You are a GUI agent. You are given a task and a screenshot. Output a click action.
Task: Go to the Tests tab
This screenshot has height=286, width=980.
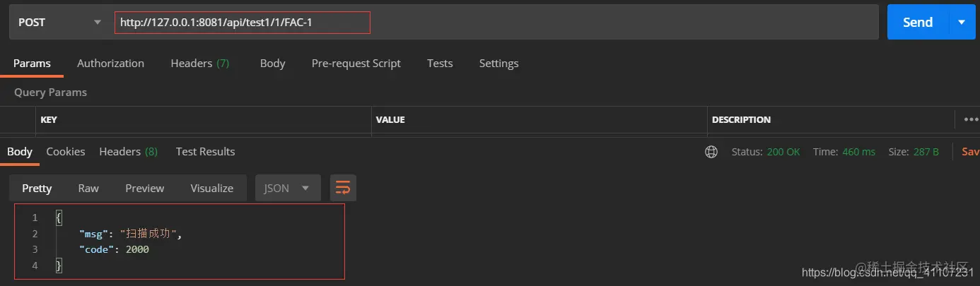pos(440,64)
